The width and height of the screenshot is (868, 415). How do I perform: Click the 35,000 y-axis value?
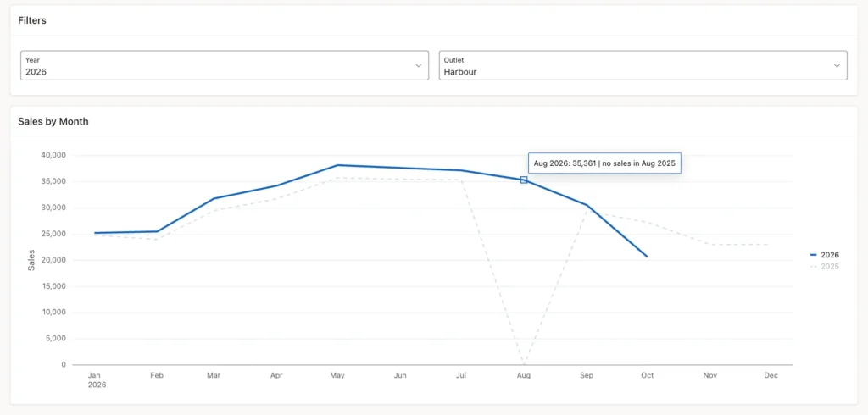tap(53, 181)
